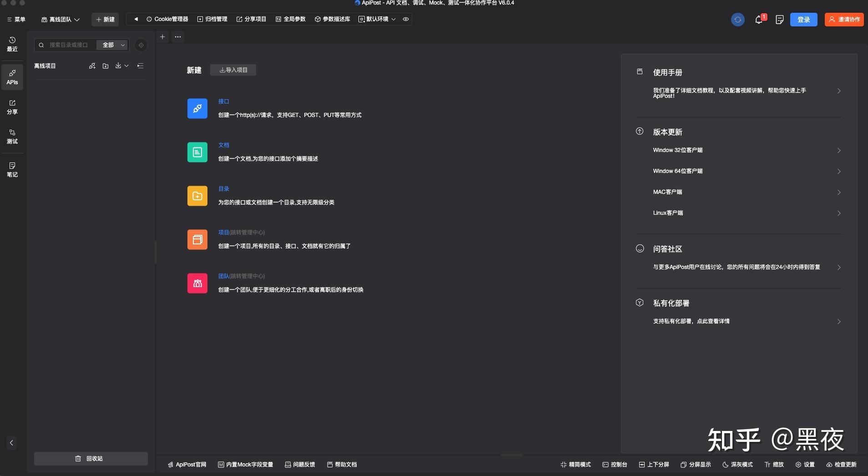Click the blue 接口 API creation icon
Screen dimensions: 868x476
coord(197,108)
